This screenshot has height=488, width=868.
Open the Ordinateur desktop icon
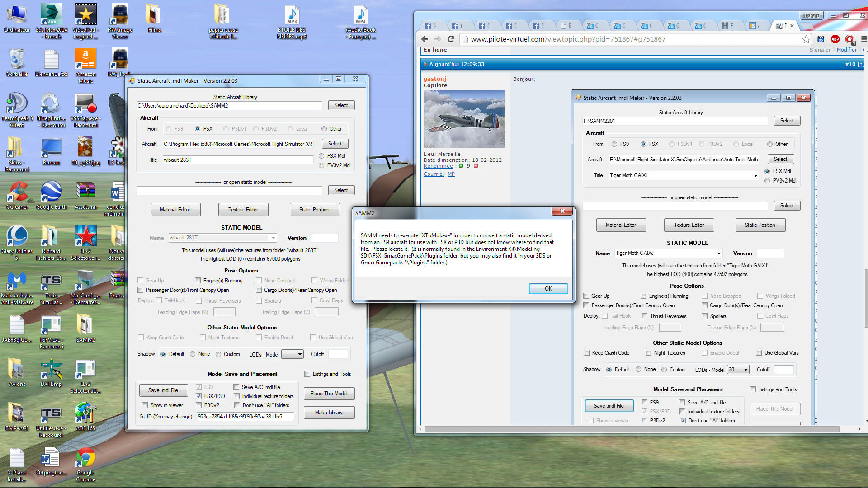(17, 18)
